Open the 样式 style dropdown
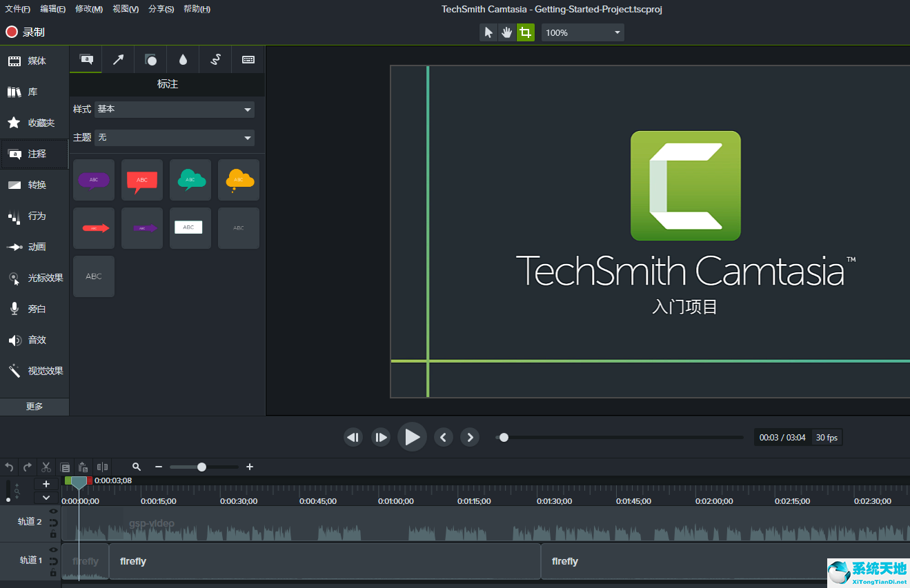The image size is (910, 588). 175,109
